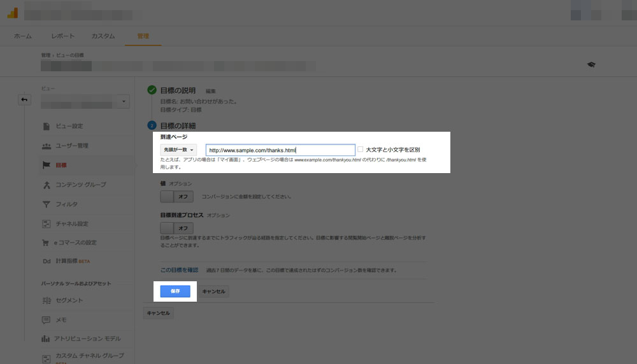Click the blue 保存 button

[x=175, y=291]
